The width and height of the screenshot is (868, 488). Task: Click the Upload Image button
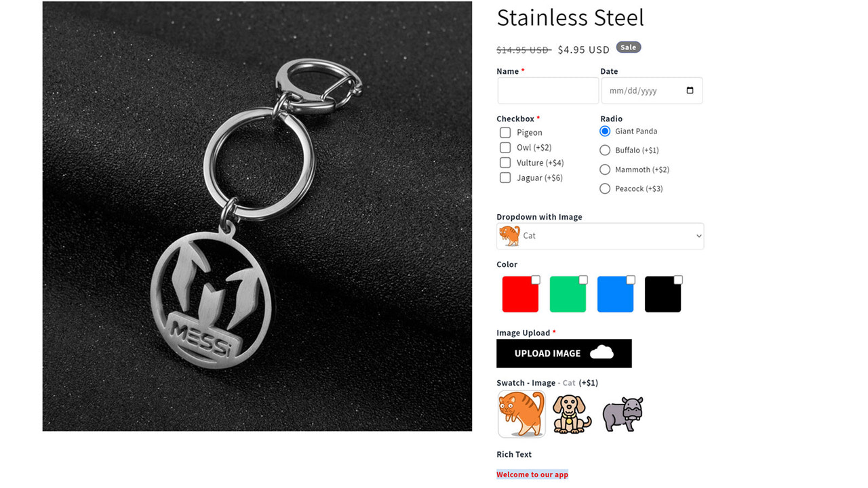(564, 353)
